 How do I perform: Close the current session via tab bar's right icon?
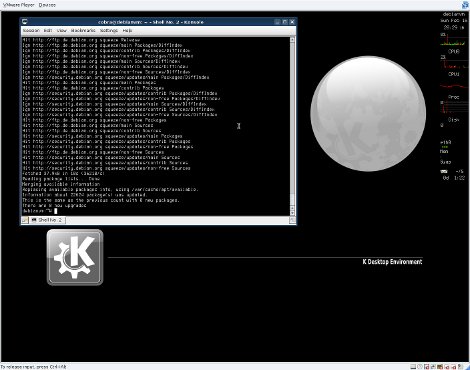[x=292, y=220]
